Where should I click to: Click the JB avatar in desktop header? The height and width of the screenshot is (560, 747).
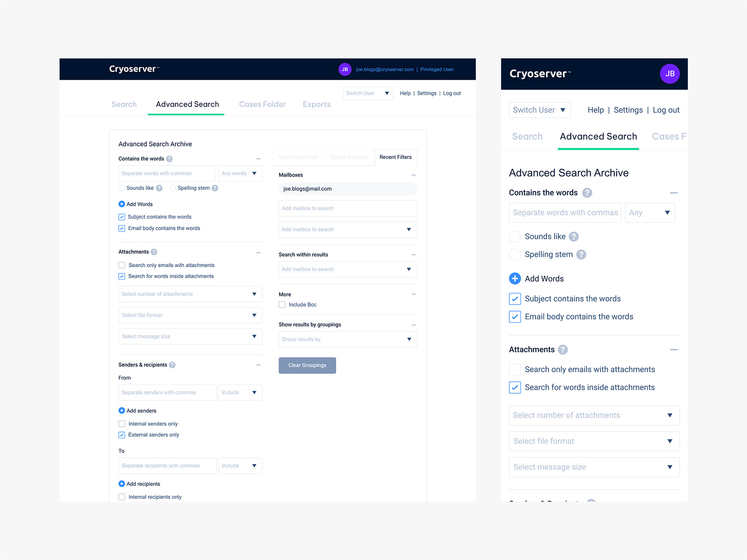(345, 70)
